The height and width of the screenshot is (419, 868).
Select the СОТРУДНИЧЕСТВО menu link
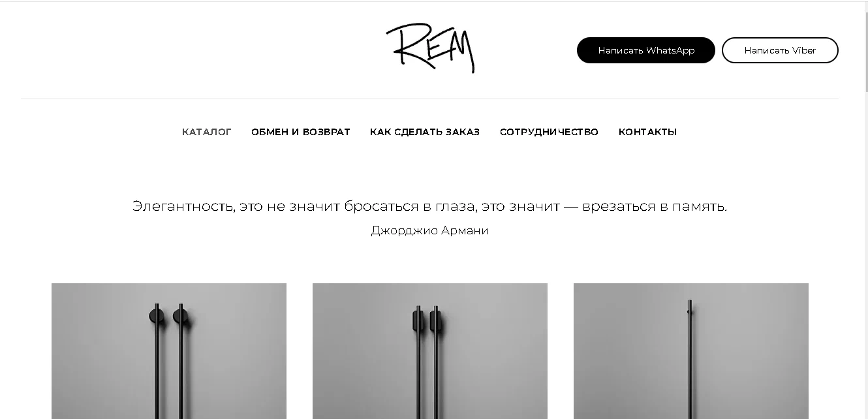(549, 132)
